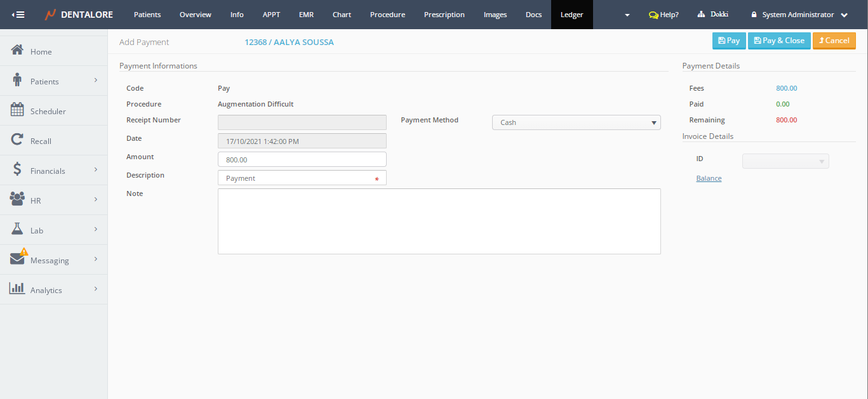Click the Financials dollar sign icon
The width and height of the screenshot is (868, 399).
[18, 170]
